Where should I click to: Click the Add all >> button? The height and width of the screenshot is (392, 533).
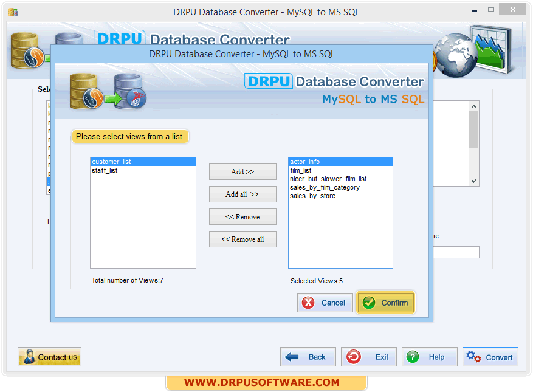click(242, 194)
